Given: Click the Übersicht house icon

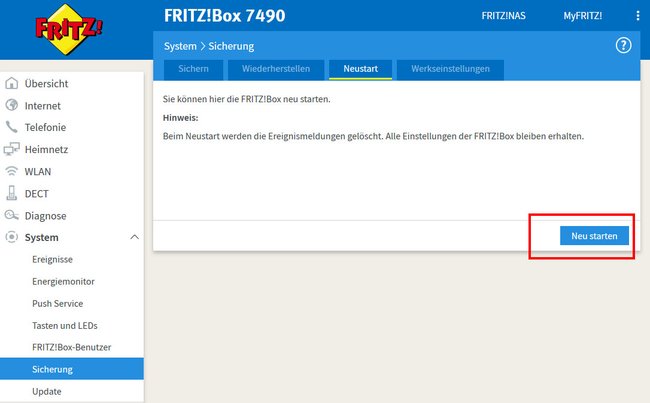Looking at the screenshot, I should [x=12, y=83].
